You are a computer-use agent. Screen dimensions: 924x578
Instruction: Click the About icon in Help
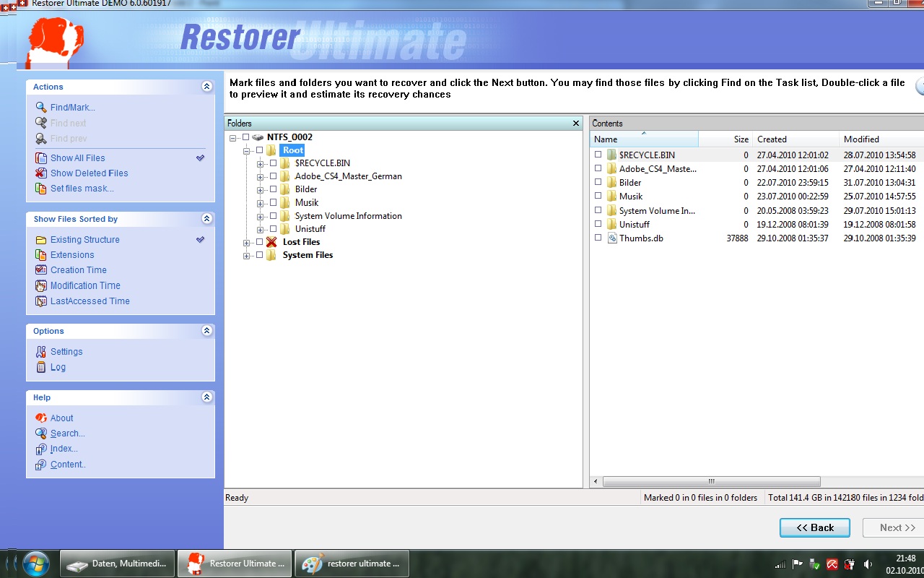tap(41, 418)
